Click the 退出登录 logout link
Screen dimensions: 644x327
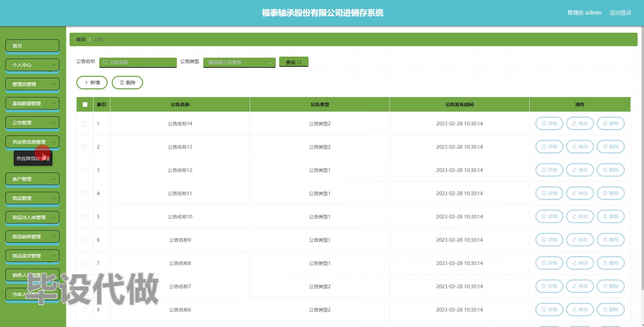tap(620, 13)
